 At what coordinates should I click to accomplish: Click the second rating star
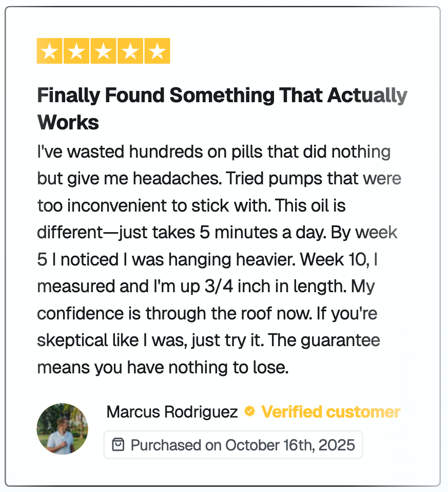76,51
